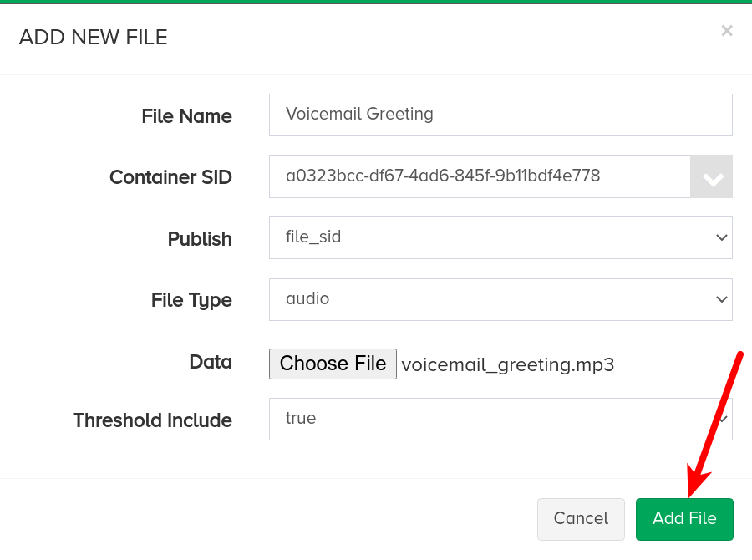Click the Threshold Include label
The height and width of the screenshot is (560, 752).
153,420
